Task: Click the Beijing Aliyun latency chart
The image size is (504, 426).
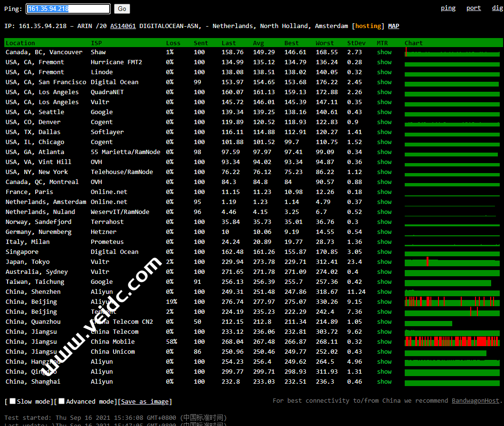Action: tap(452, 302)
